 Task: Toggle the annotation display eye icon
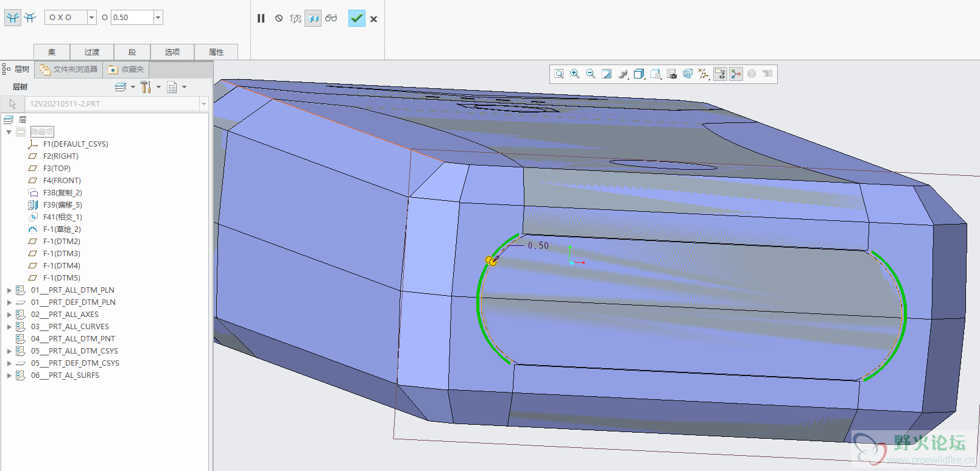coord(720,74)
